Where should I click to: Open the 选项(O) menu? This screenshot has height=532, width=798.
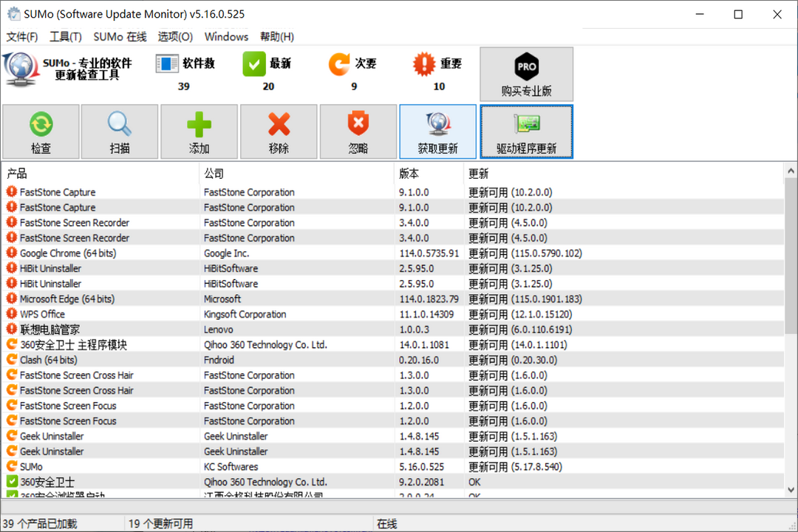click(x=175, y=35)
